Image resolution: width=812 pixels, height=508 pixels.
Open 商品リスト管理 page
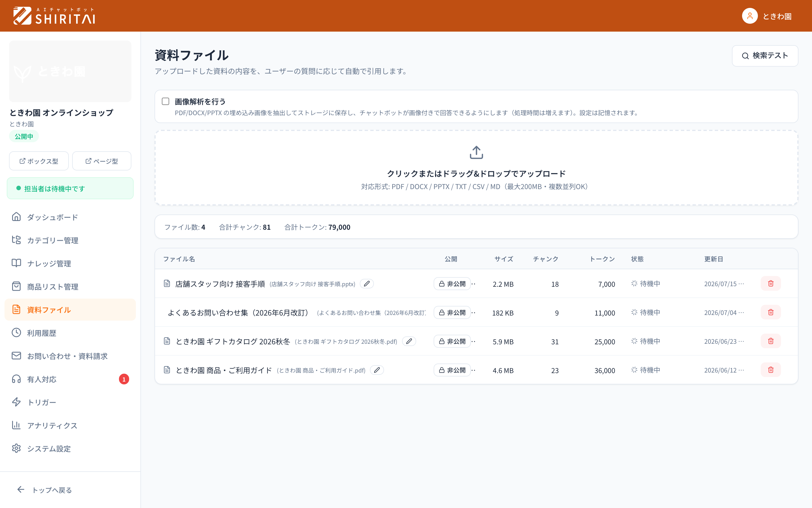[x=70, y=286]
